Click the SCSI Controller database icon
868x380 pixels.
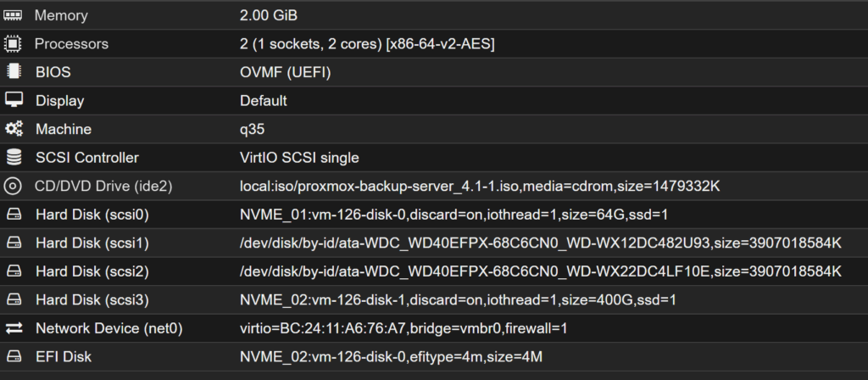(x=13, y=158)
